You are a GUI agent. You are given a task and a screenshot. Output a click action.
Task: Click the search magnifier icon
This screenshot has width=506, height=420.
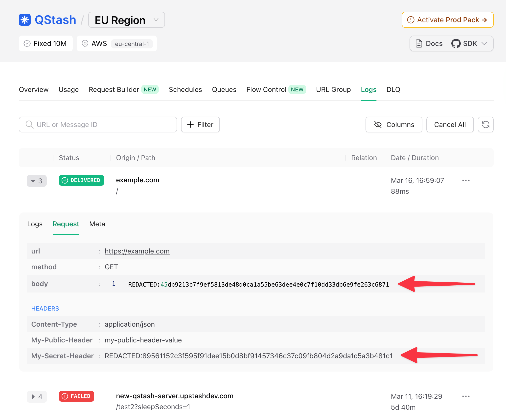click(x=29, y=125)
